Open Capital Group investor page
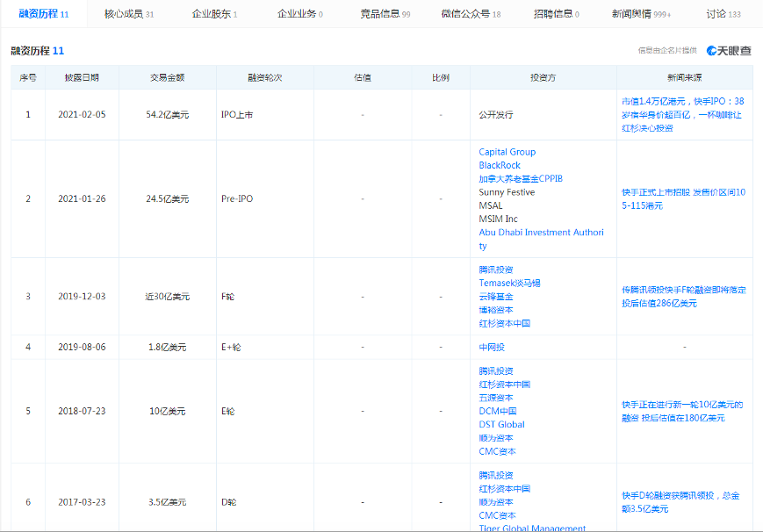 pos(507,151)
